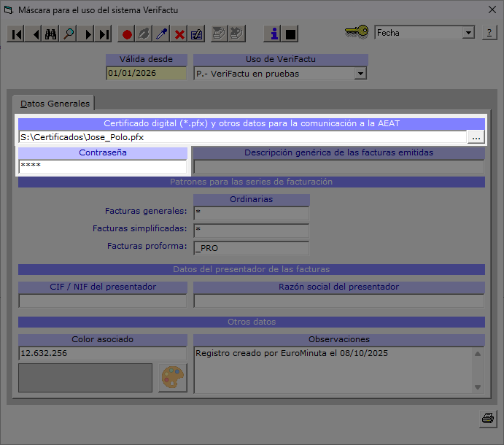504x445 pixels.
Task: Select the Datos Generales tab
Action: (x=55, y=104)
